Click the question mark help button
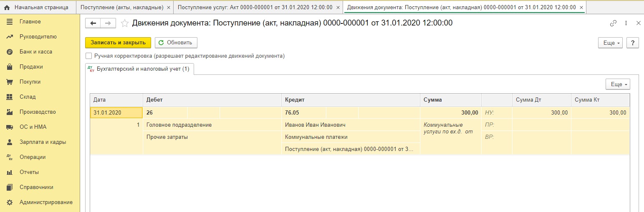The height and width of the screenshot is (212, 644). [633, 43]
